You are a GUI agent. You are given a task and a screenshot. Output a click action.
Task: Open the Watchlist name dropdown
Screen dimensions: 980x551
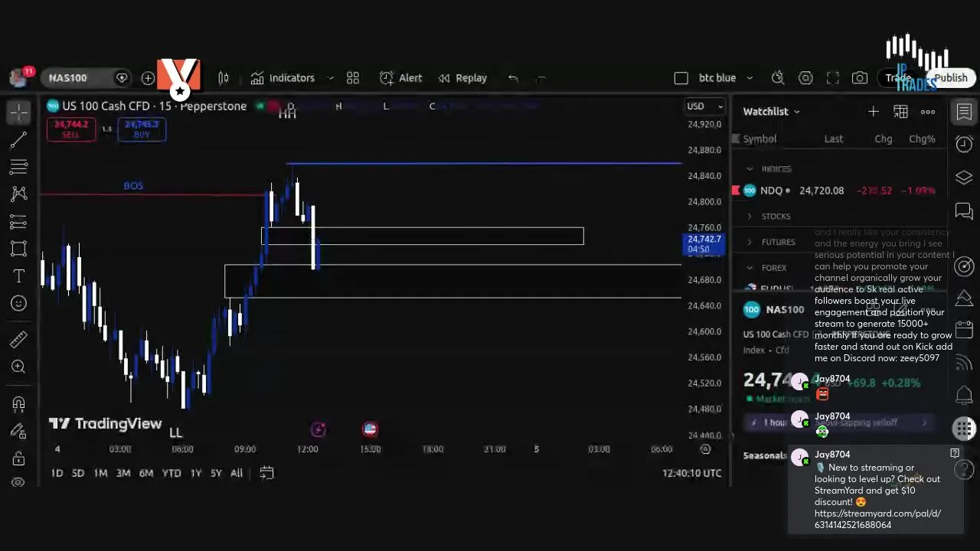771,112
